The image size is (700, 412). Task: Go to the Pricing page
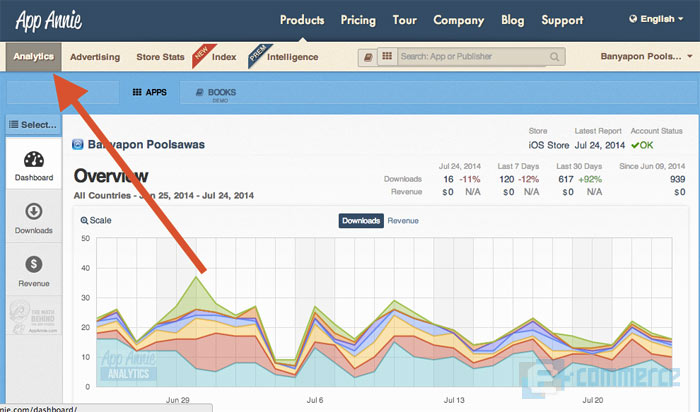point(358,21)
